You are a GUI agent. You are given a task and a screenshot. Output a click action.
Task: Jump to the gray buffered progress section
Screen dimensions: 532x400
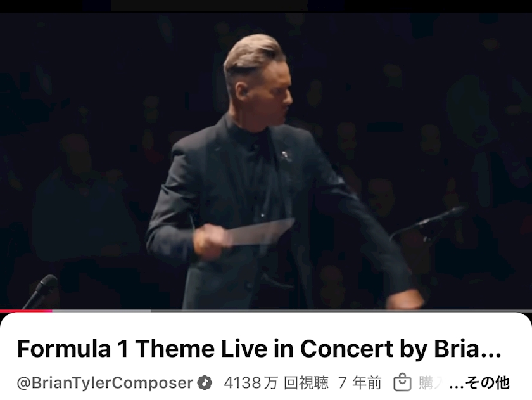(x=102, y=311)
